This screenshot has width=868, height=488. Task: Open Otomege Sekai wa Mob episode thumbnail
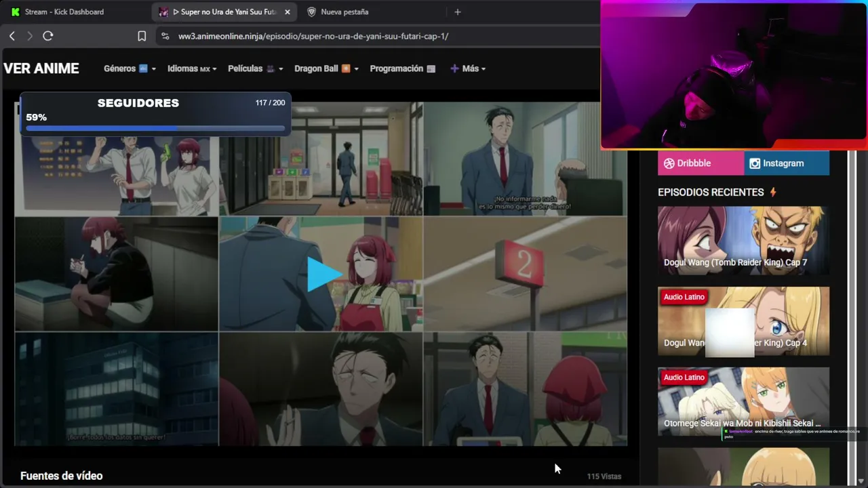click(743, 401)
